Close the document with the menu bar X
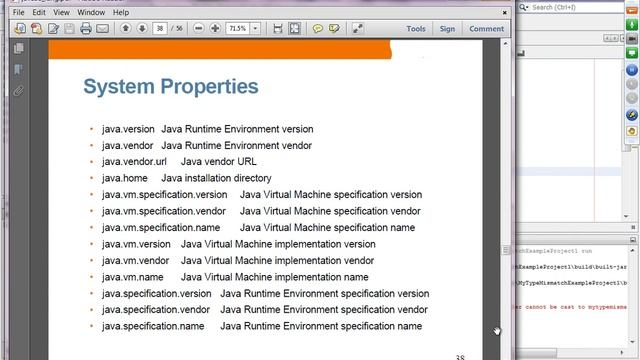 [x=504, y=13]
